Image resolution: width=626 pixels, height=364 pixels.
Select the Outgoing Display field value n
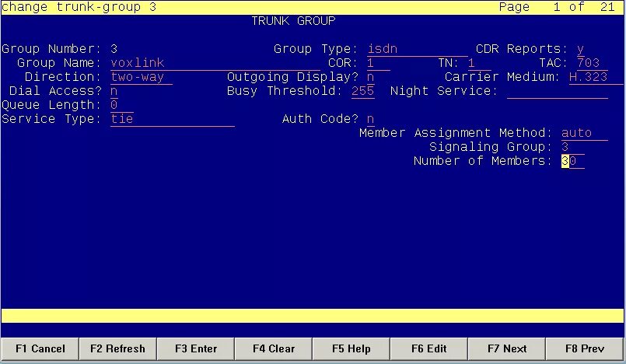(x=370, y=77)
